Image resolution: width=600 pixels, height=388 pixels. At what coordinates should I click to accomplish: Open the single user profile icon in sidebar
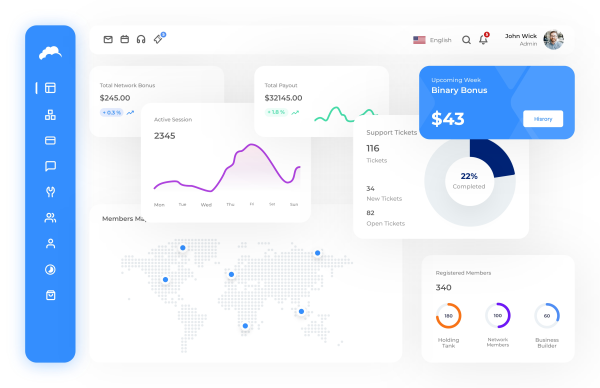click(x=51, y=244)
